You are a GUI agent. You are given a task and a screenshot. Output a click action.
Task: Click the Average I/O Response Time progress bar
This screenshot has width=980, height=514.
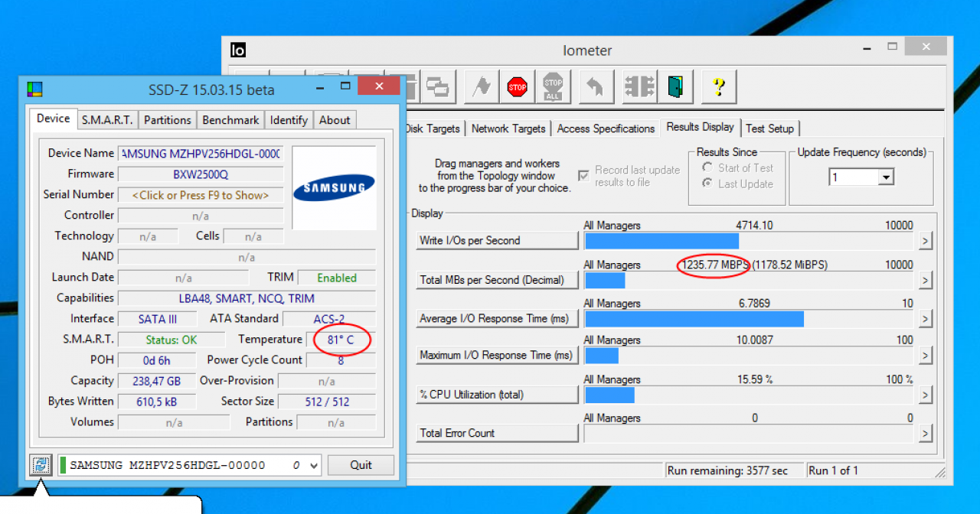pos(750,318)
